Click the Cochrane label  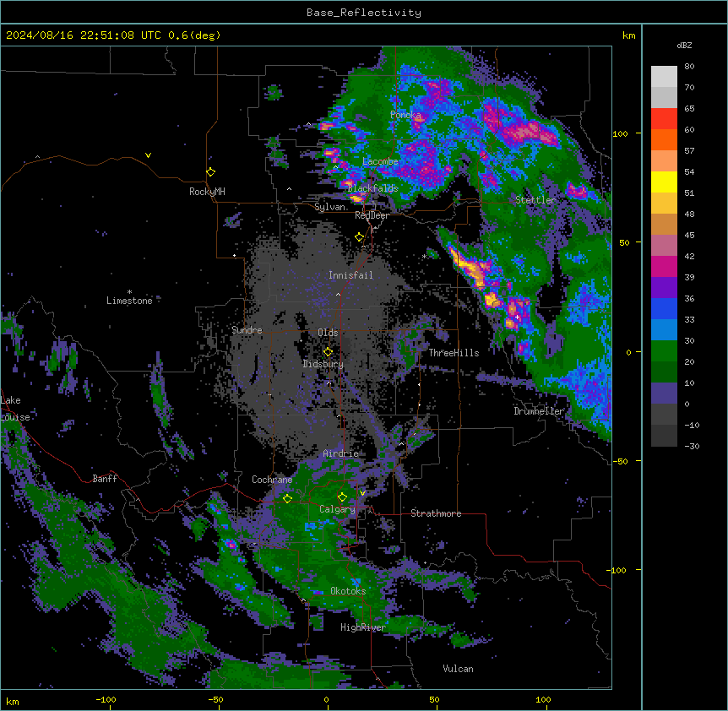coord(272,480)
